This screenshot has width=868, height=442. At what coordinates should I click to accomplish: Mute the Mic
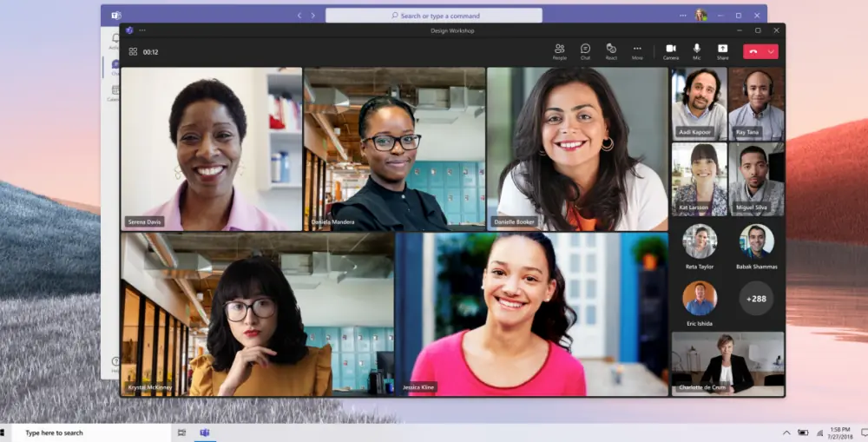[696, 50]
